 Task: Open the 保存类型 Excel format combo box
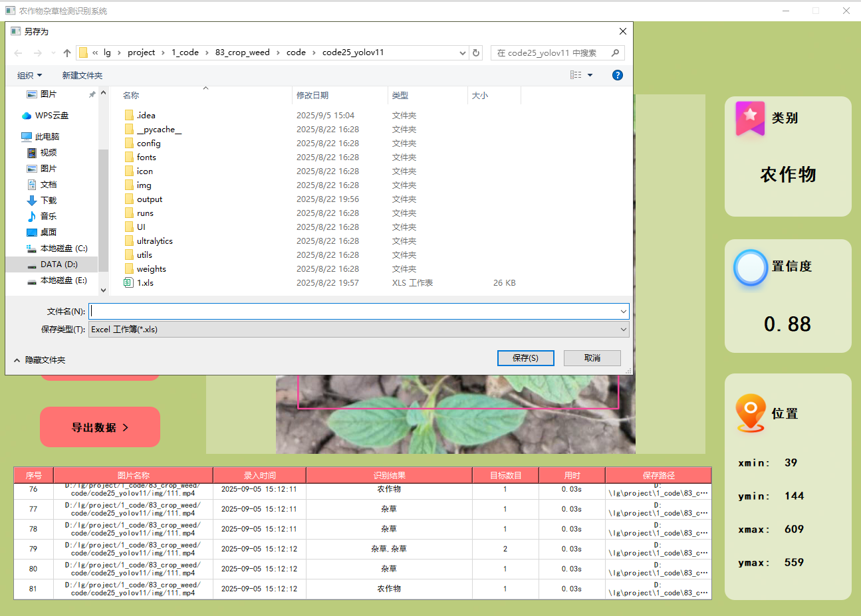[359, 330]
